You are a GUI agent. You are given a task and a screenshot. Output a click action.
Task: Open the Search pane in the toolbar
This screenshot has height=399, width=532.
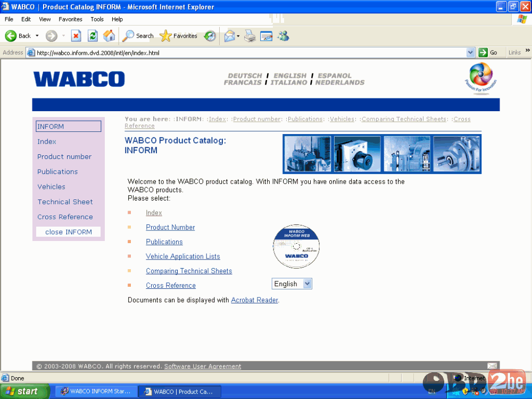pyautogui.click(x=138, y=36)
